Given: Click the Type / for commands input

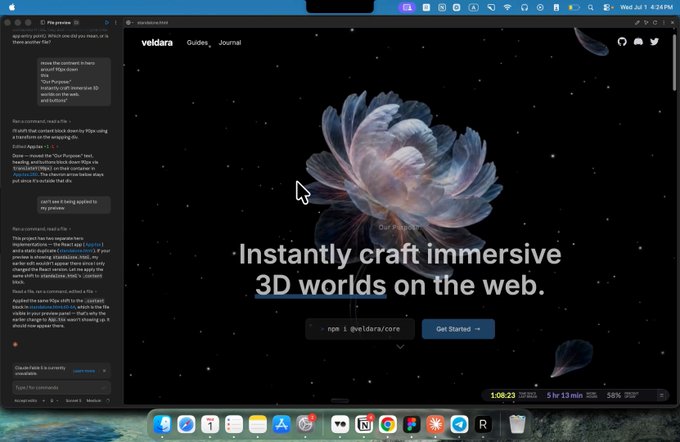Looking at the screenshot, I should pyautogui.click(x=61, y=387).
